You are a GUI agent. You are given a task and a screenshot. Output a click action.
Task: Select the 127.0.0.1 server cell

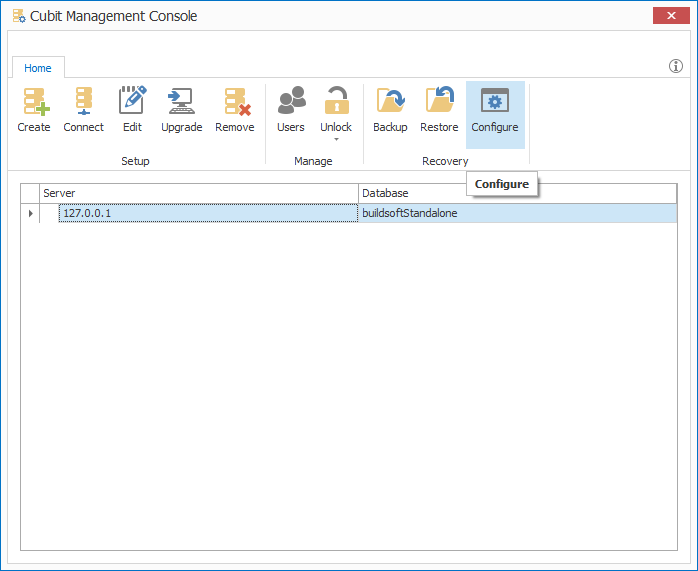click(x=206, y=213)
